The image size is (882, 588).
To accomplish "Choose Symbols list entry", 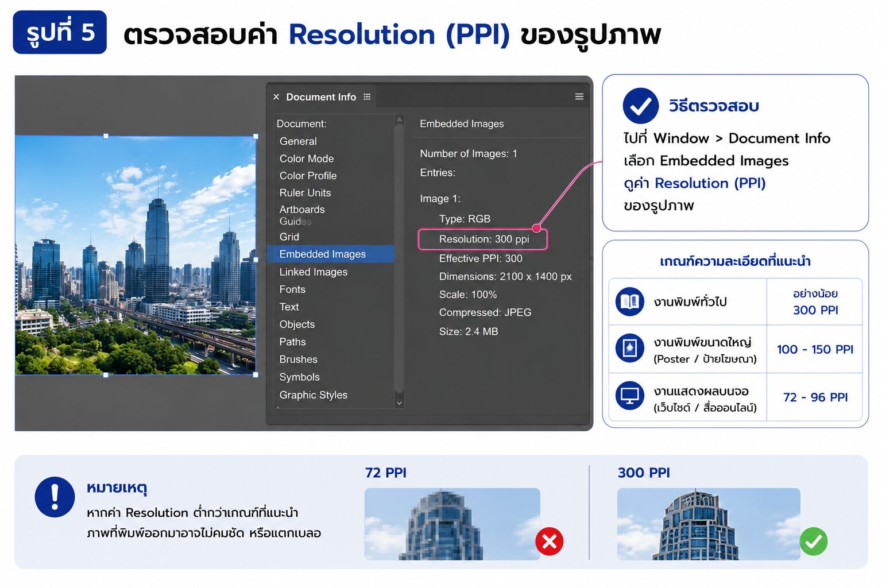I will [x=299, y=377].
